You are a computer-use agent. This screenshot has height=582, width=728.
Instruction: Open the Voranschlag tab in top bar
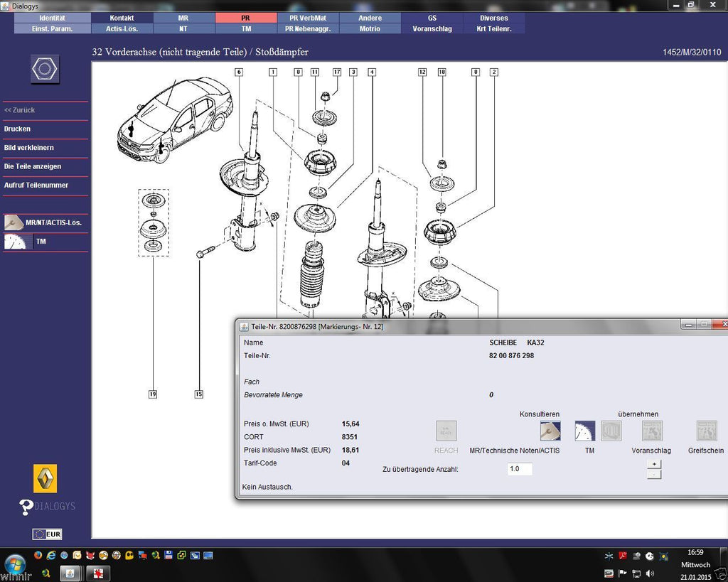point(432,28)
